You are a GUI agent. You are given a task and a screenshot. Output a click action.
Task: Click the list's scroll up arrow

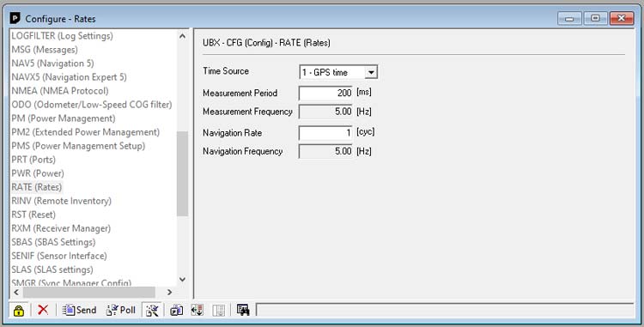182,36
